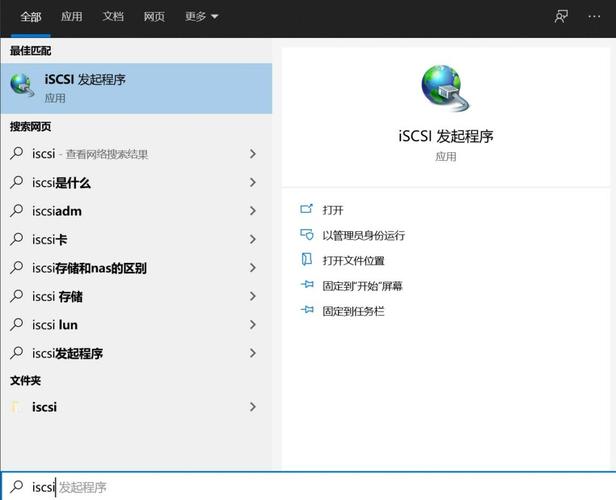Image resolution: width=616 pixels, height=500 pixels.
Task: Select suggestion iscsi lun
Action: click(x=136, y=325)
